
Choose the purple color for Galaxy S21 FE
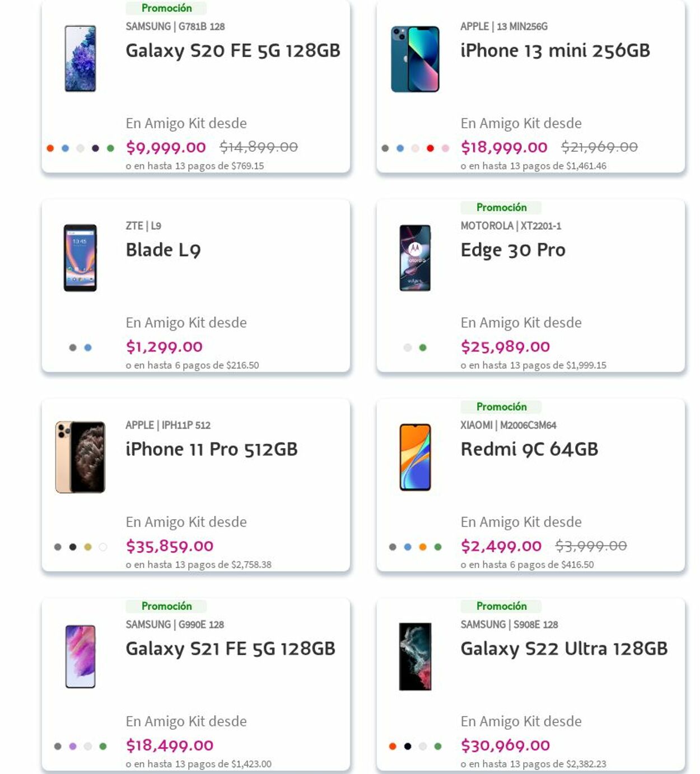click(73, 747)
